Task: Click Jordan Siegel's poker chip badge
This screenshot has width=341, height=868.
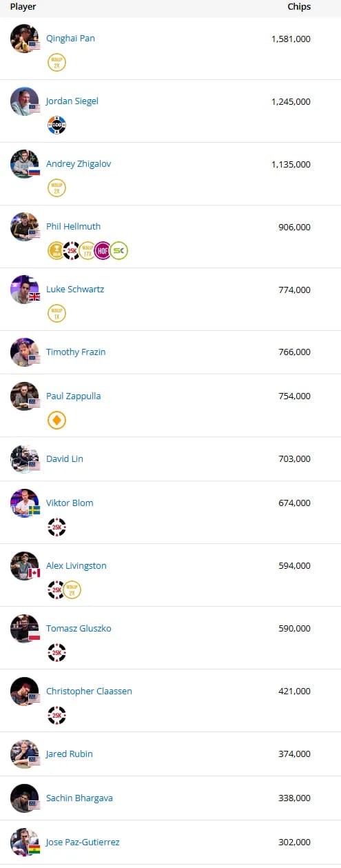Action: tap(56, 125)
